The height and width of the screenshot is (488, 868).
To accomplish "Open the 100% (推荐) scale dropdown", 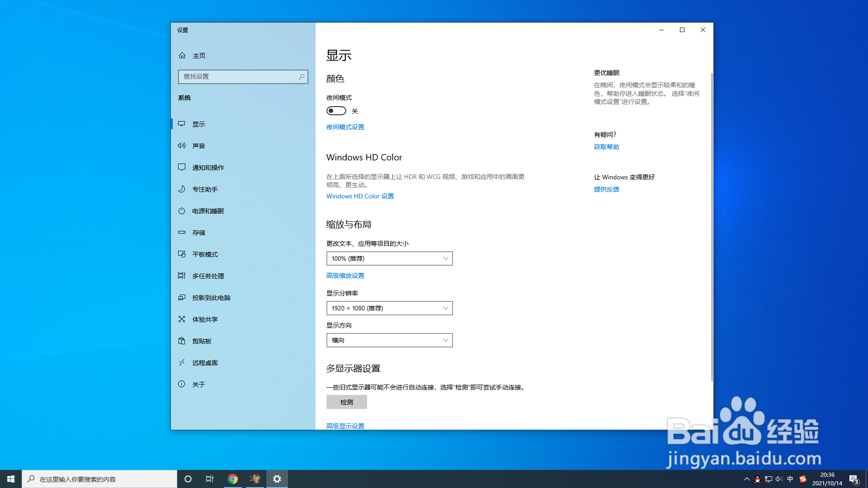I will (x=390, y=258).
